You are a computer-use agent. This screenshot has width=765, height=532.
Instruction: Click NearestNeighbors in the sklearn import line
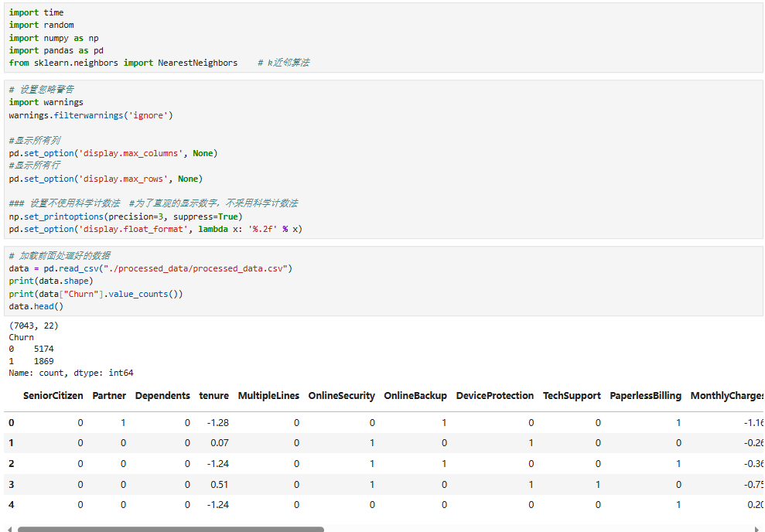coord(197,63)
